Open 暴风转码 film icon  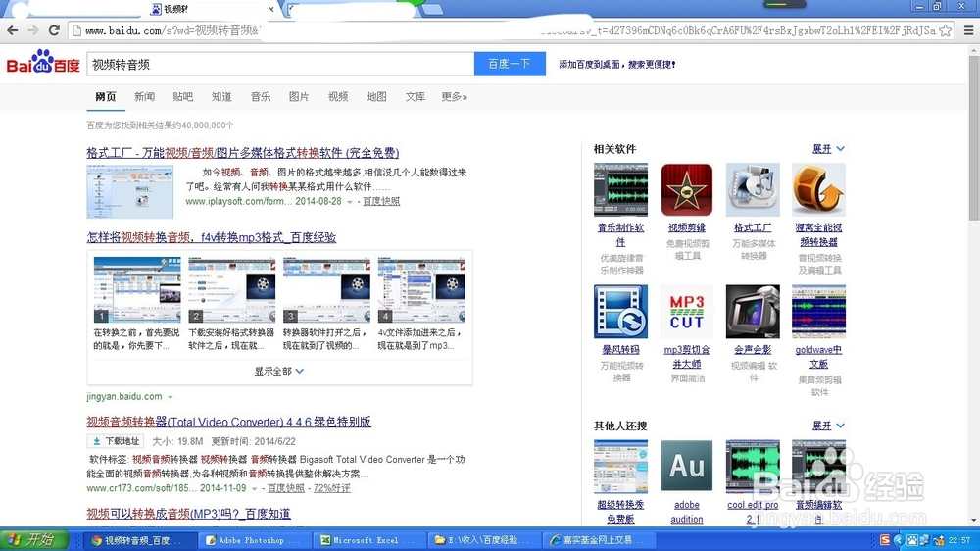click(x=620, y=312)
